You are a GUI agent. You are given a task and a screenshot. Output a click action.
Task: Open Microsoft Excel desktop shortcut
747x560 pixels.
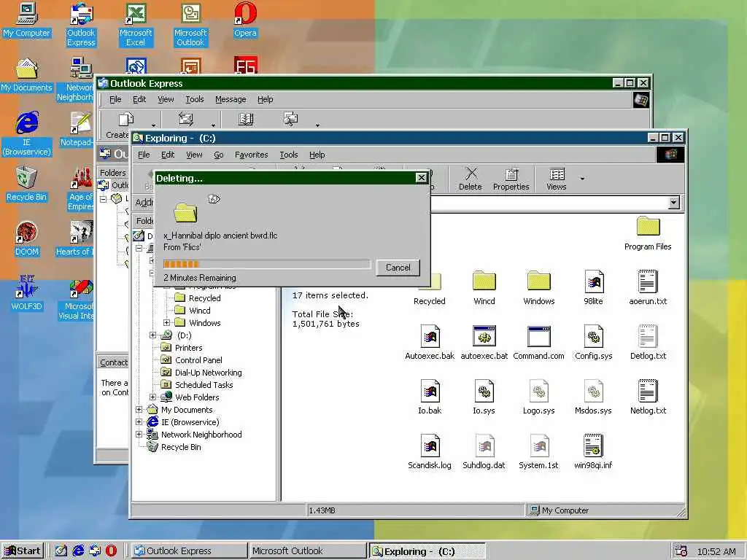pos(136,24)
